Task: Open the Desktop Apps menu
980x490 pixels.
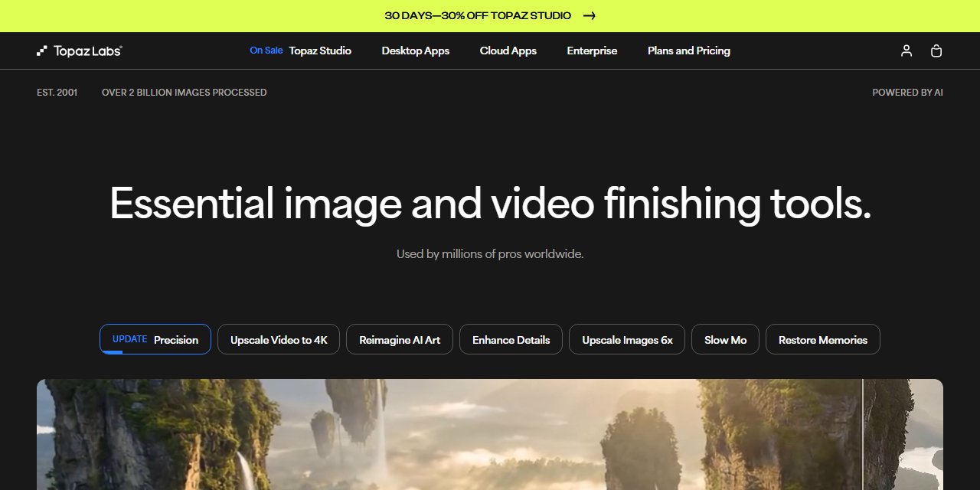Action: [416, 51]
